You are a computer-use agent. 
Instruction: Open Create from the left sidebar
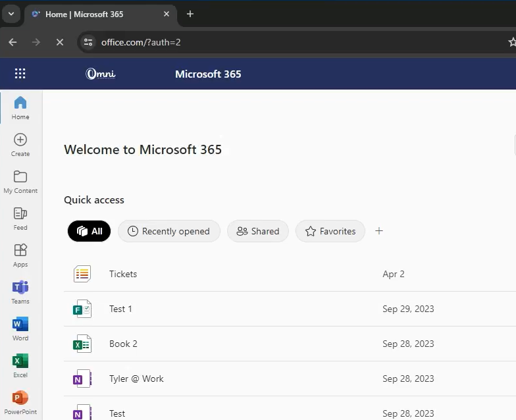click(20, 145)
